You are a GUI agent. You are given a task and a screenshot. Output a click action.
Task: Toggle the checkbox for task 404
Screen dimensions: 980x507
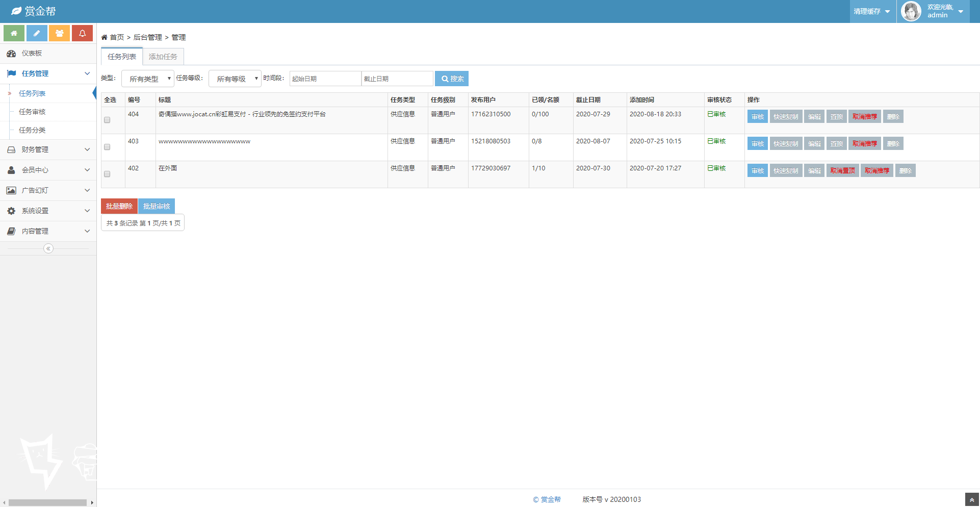pos(107,120)
